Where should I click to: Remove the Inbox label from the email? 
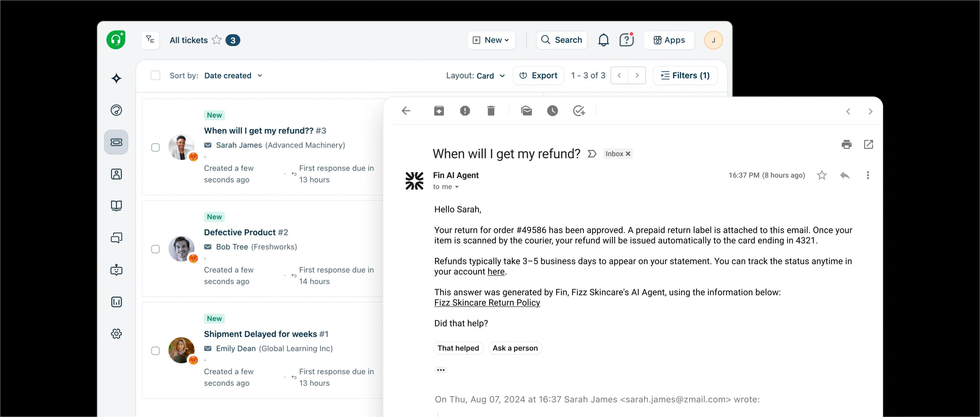[629, 154]
